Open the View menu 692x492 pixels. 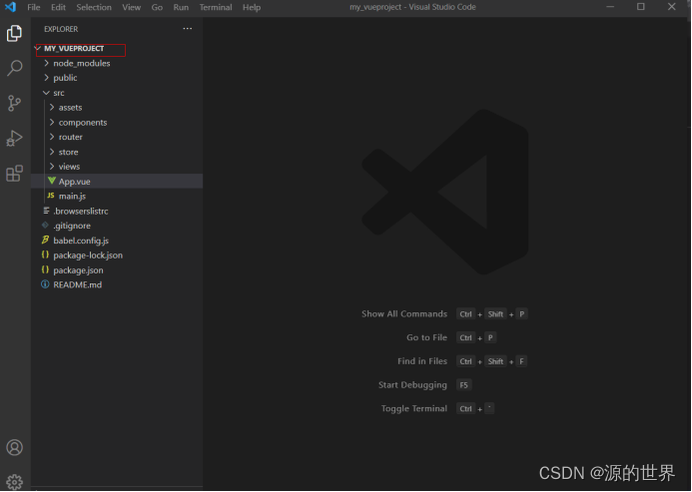[132, 8]
